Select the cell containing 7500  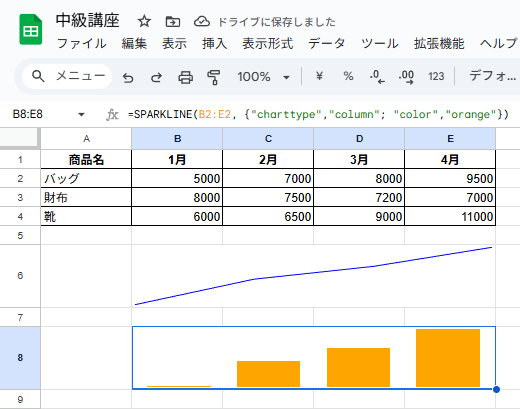(268, 197)
